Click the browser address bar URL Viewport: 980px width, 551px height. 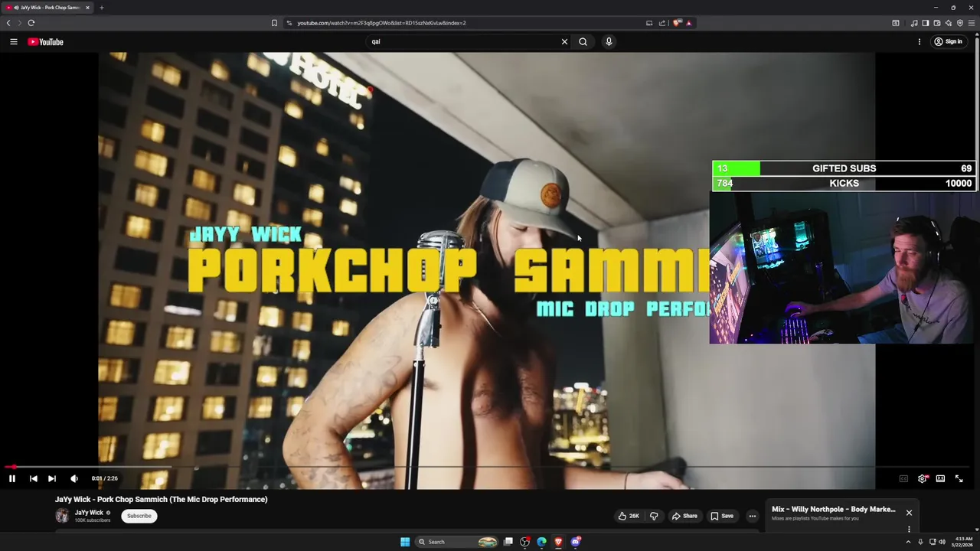tap(381, 23)
